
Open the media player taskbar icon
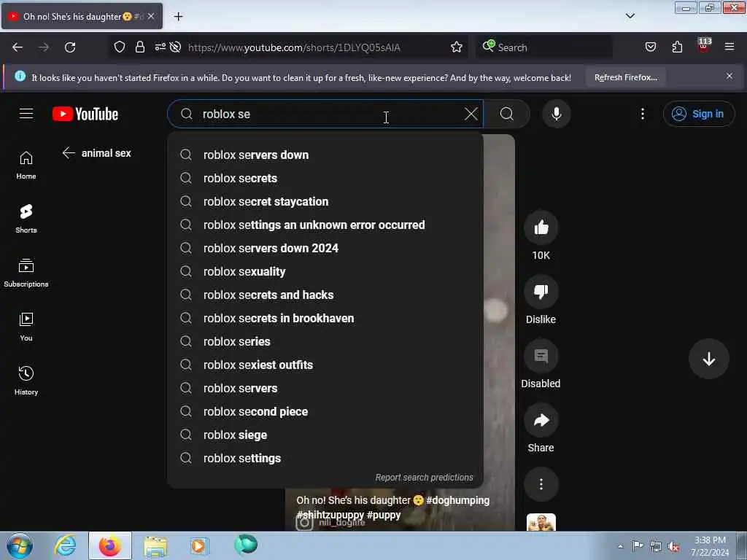coord(199,545)
